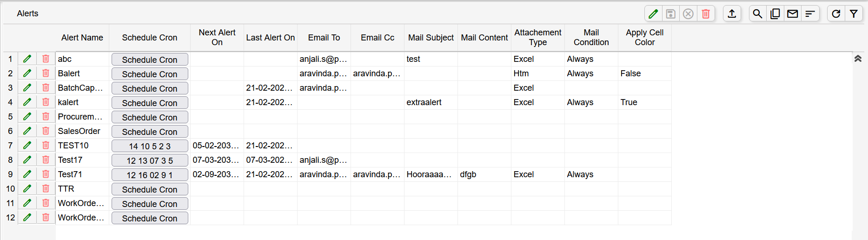Click the red trash icon in the top toolbar
This screenshot has height=240, width=868.
pos(706,14)
